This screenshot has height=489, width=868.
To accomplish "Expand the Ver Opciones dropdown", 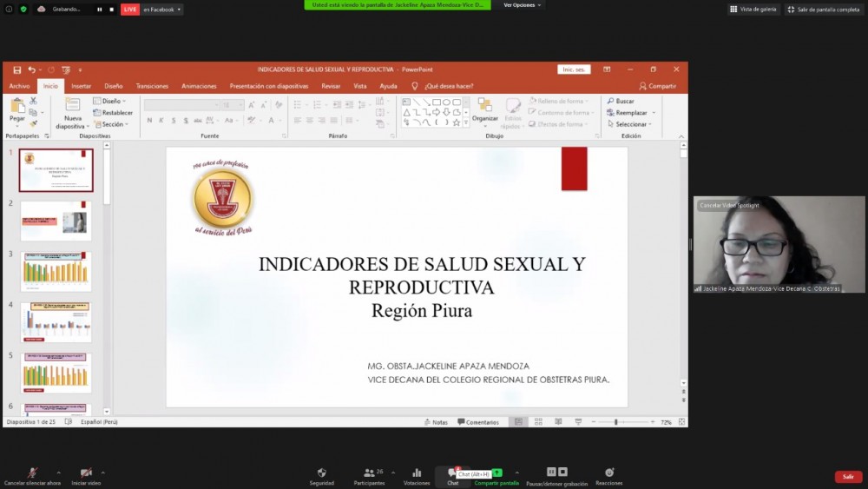I will click(522, 5).
